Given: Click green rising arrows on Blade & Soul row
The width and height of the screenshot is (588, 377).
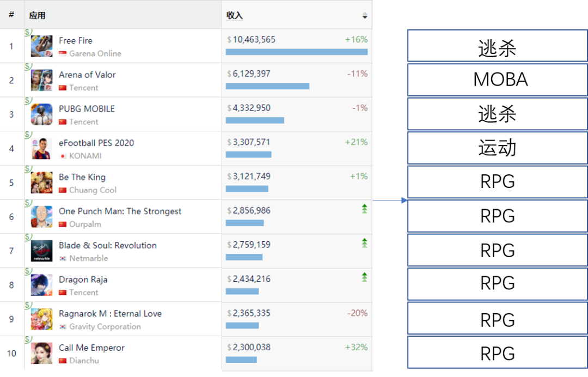Looking at the screenshot, I should point(364,243).
